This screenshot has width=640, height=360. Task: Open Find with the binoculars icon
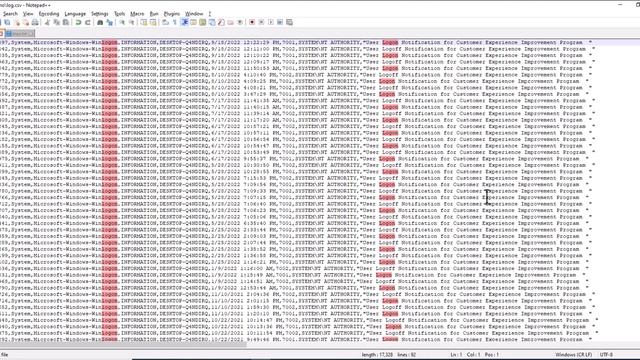coord(100,22)
